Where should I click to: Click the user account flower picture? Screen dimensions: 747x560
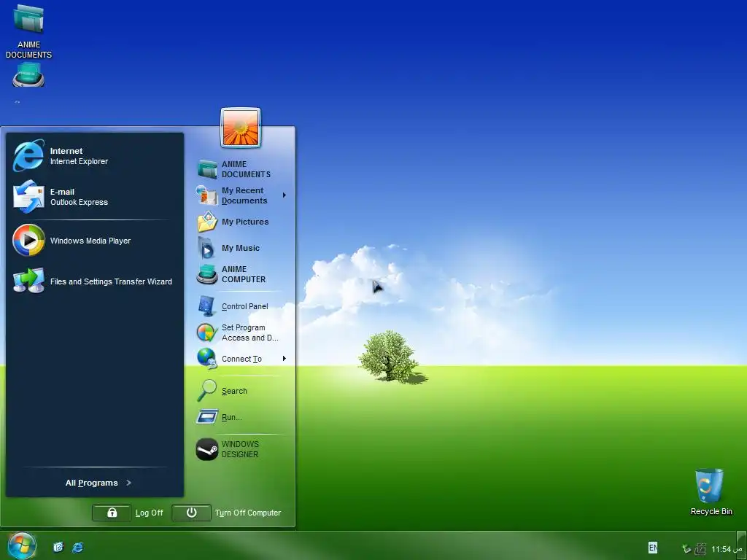pyautogui.click(x=241, y=128)
